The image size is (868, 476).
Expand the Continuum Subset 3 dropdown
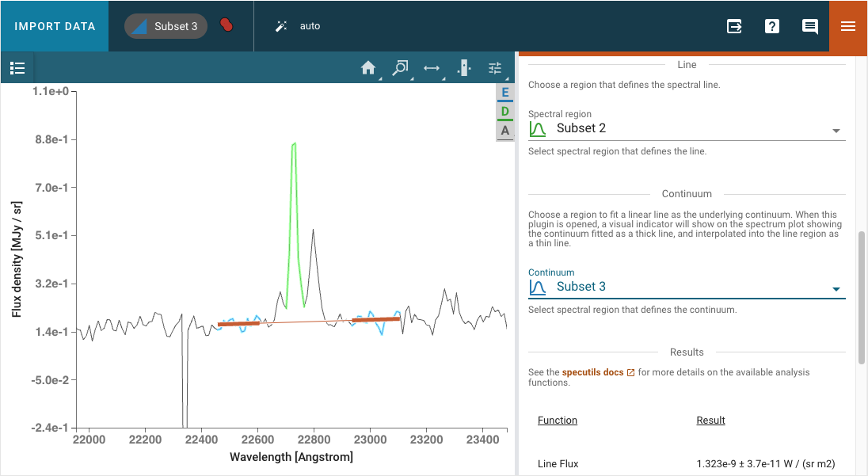click(836, 288)
